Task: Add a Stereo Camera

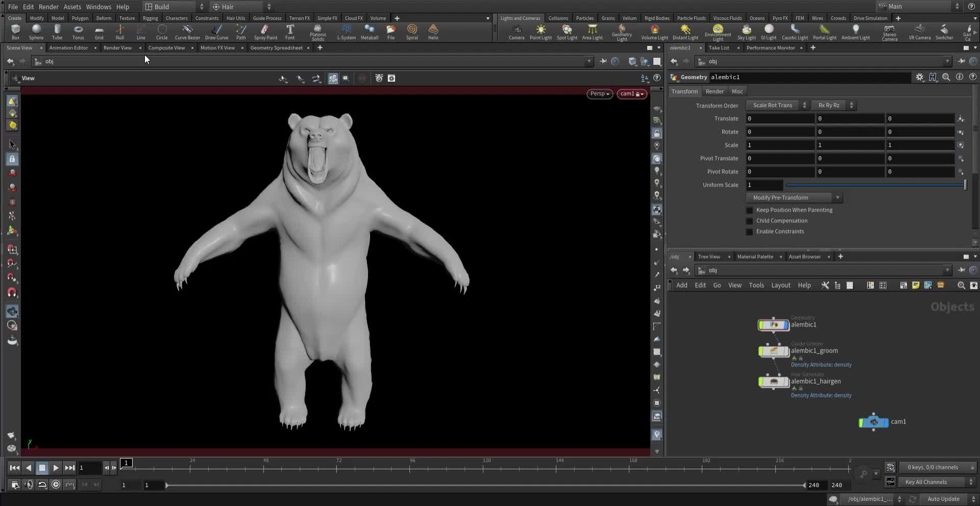Action: point(890,32)
